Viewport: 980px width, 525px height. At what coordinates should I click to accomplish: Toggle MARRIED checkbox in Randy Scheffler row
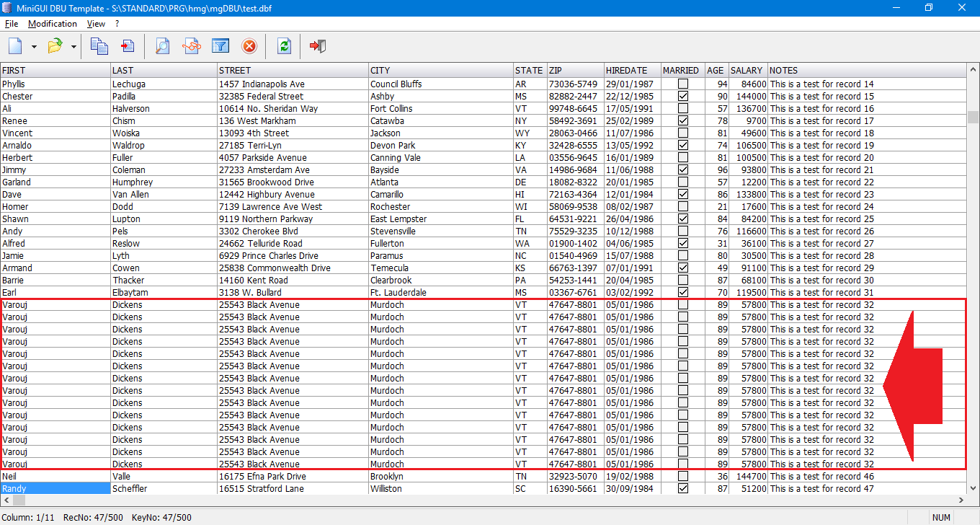682,489
